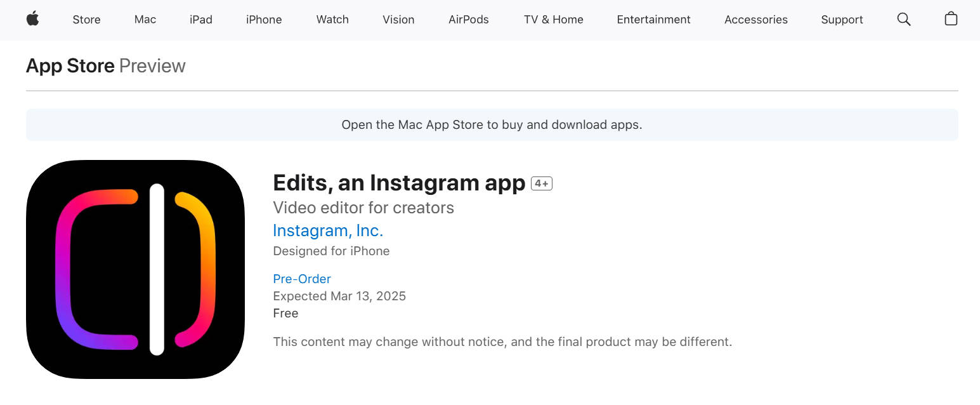Viewport: 980px width, 405px height.
Task: Click the Entertainment menu item
Action: click(653, 20)
